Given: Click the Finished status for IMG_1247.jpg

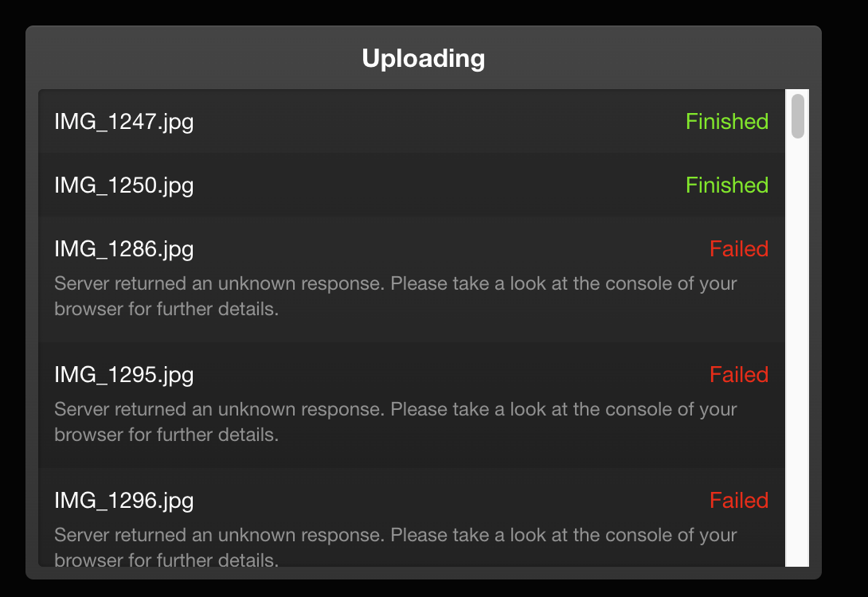Looking at the screenshot, I should (726, 122).
